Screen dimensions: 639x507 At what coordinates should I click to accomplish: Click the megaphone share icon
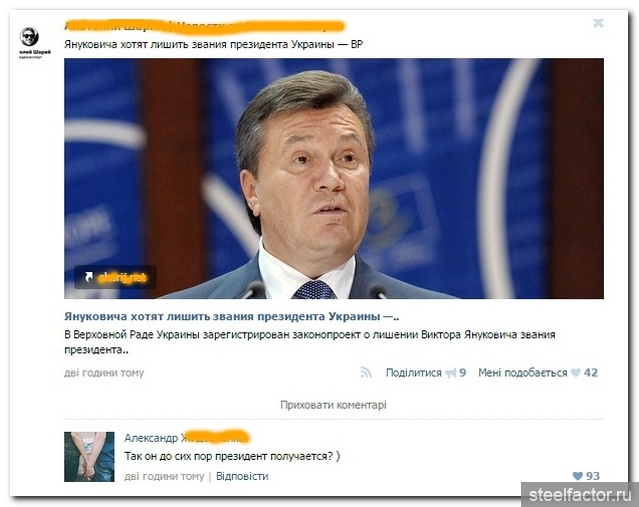(450, 373)
